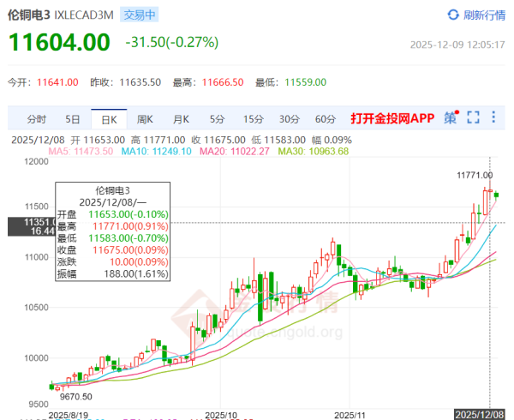Viewport: 514px width, 420px height.
Task: Click the 11771.00 high price annotation
Action: point(475,176)
